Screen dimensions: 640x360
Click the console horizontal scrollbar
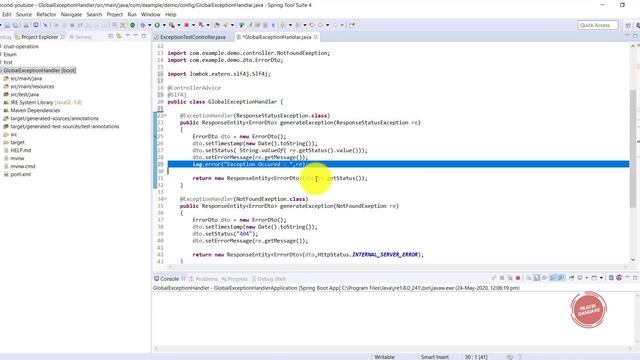coord(392,349)
